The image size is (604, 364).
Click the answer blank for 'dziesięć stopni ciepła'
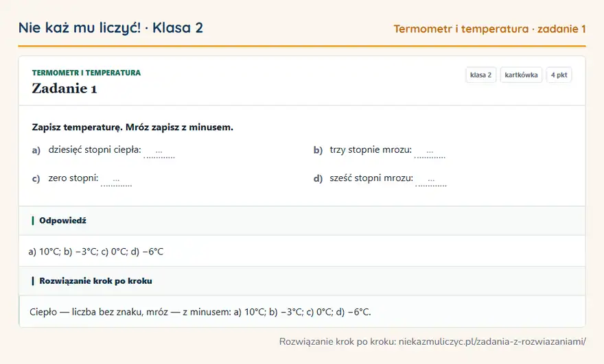click(159, 151)
